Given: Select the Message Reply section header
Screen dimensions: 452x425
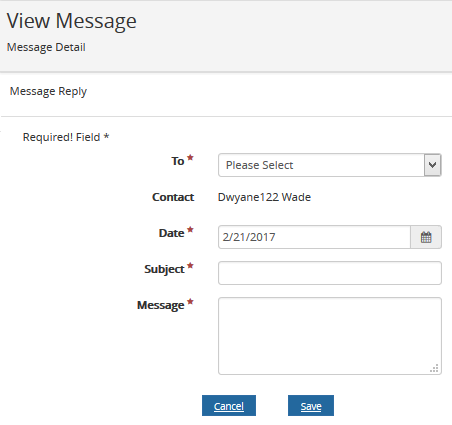Looking at the screenshot, I should 48,91.
